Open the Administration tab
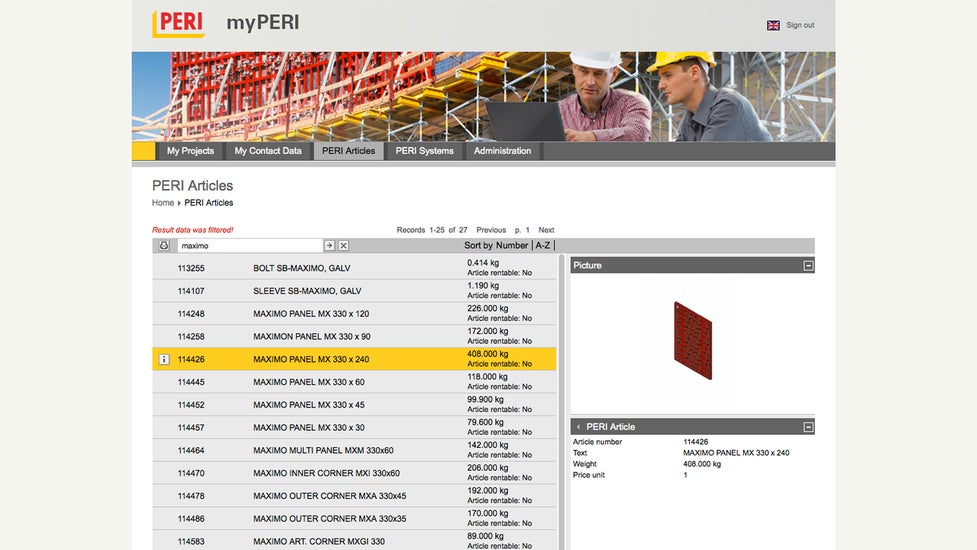This screenshot has height=550, width=977. click(502, 151)
